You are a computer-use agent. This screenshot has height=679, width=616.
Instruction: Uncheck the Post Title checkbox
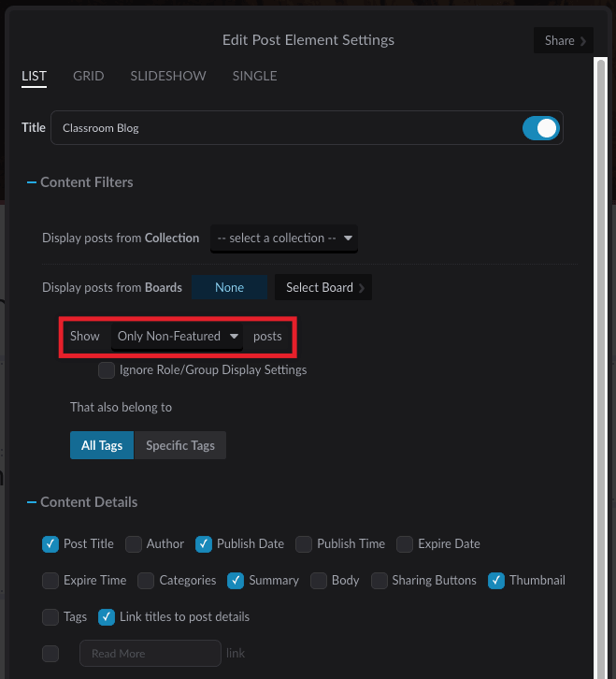(50, 544)
